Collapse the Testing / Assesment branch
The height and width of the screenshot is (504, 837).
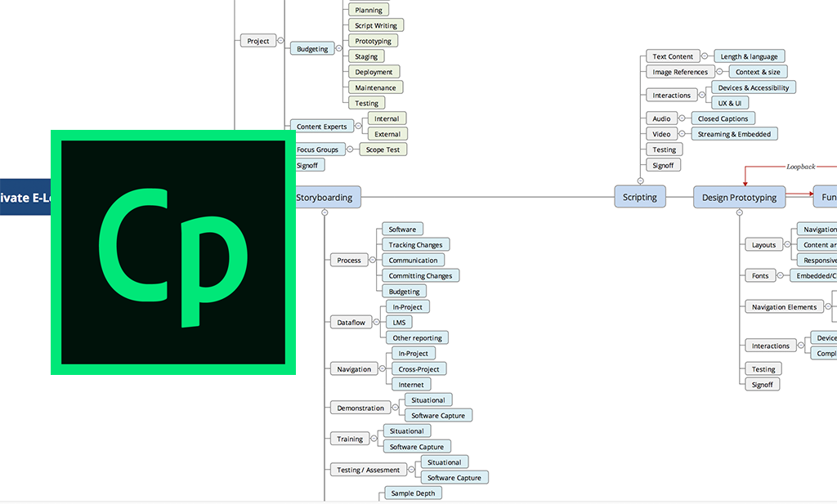pyautogui.click(x=411, y=470)
